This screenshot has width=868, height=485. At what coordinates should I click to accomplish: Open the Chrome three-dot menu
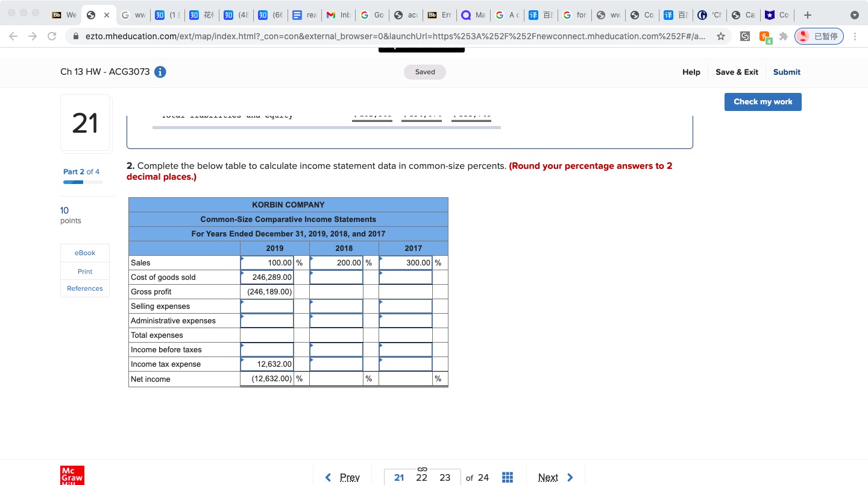(854, 36)
